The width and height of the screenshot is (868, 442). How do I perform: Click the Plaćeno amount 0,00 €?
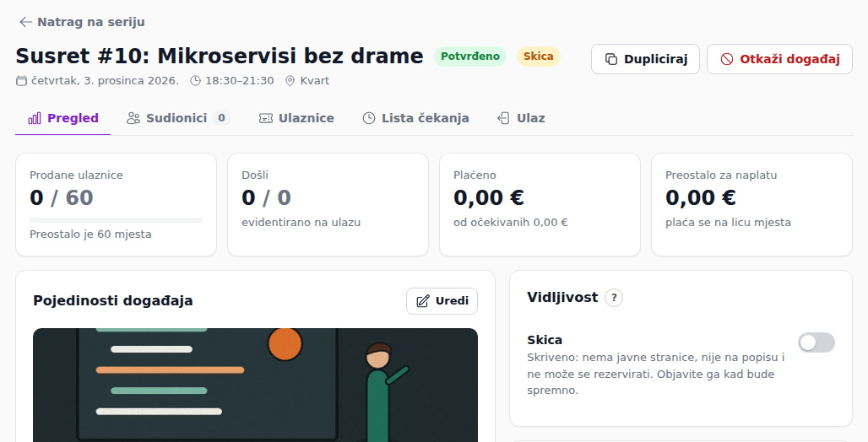(x=489, y=197)
